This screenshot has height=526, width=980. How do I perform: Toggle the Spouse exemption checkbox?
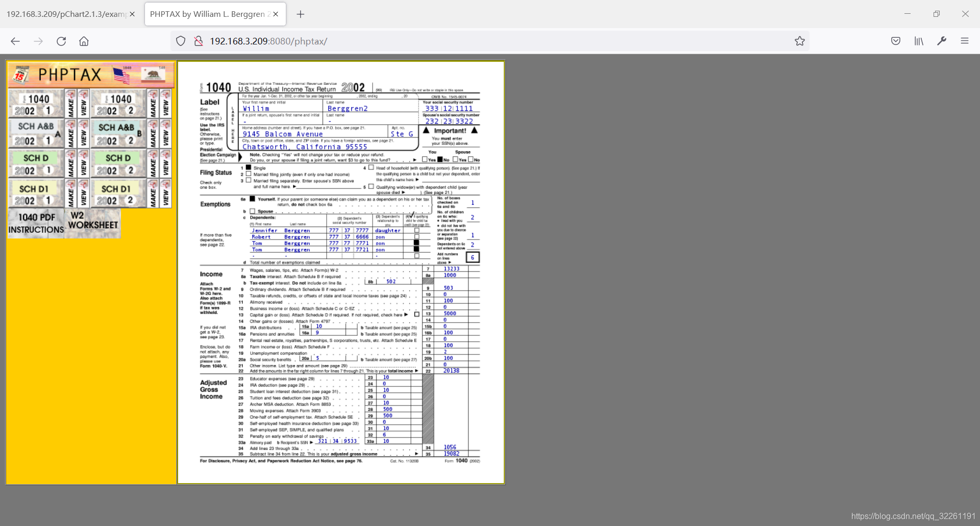point(252,211)
